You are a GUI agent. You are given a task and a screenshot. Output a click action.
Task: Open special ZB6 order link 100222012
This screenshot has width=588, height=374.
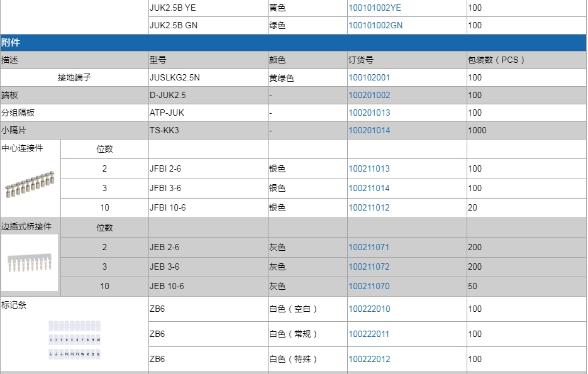pyautogui.click(x=369, y=360)
